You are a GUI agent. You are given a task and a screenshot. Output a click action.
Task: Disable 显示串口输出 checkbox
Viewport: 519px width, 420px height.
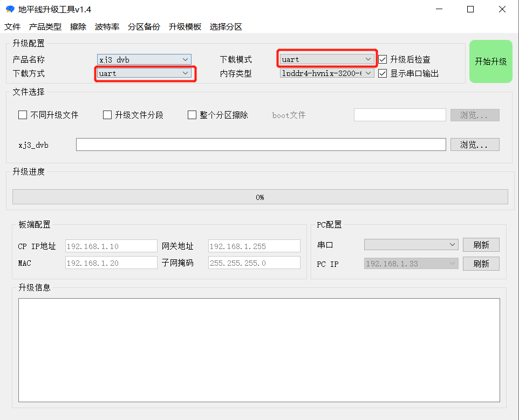[x=383, y=73]
